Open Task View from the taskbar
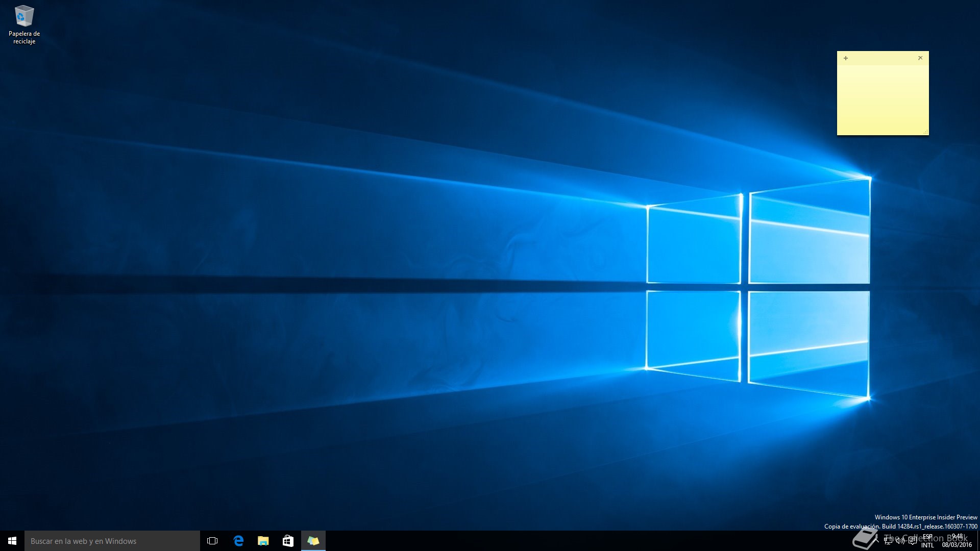 212,541
